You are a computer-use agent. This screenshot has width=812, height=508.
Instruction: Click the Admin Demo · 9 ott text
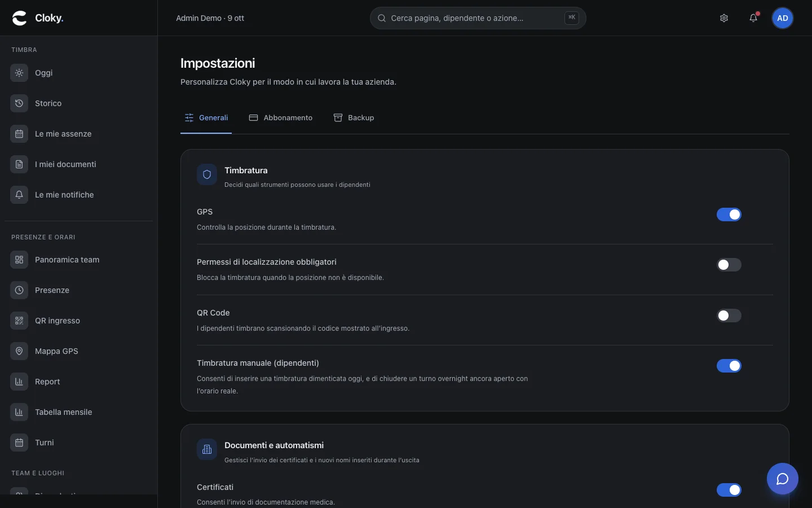pos(210,18)
